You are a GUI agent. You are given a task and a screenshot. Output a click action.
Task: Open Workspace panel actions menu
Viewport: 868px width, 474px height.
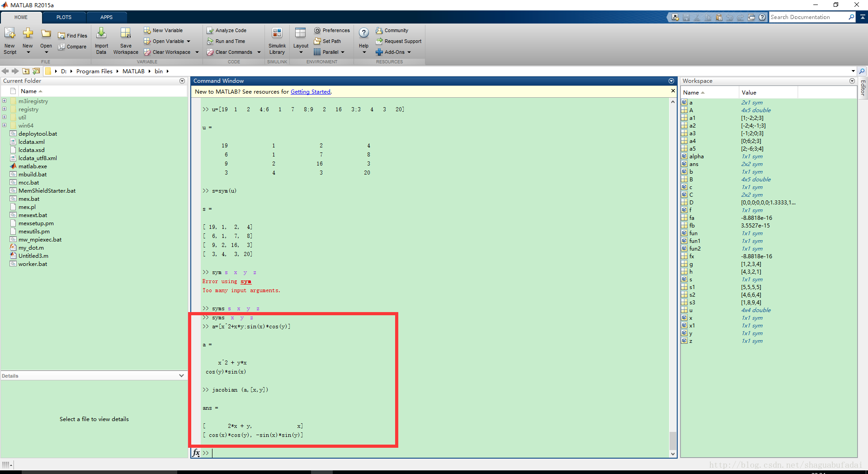[x=852, y=81]
